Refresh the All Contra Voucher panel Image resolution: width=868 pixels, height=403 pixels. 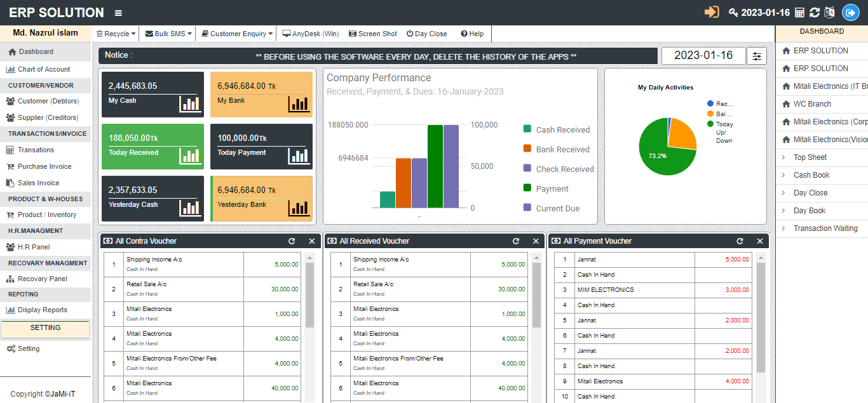tap(292, 241)
